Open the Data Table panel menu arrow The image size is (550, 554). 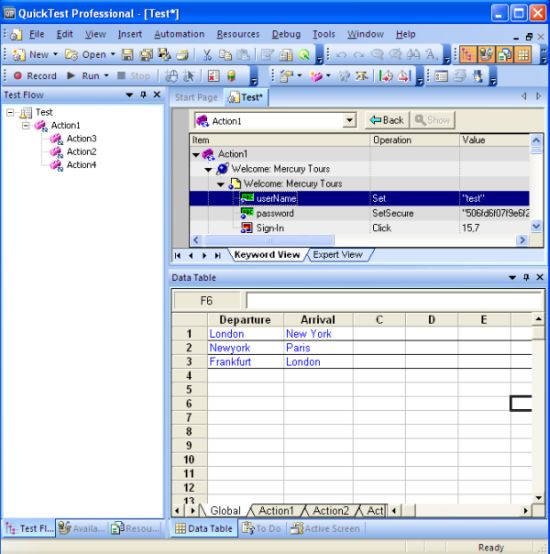[512, 277]
